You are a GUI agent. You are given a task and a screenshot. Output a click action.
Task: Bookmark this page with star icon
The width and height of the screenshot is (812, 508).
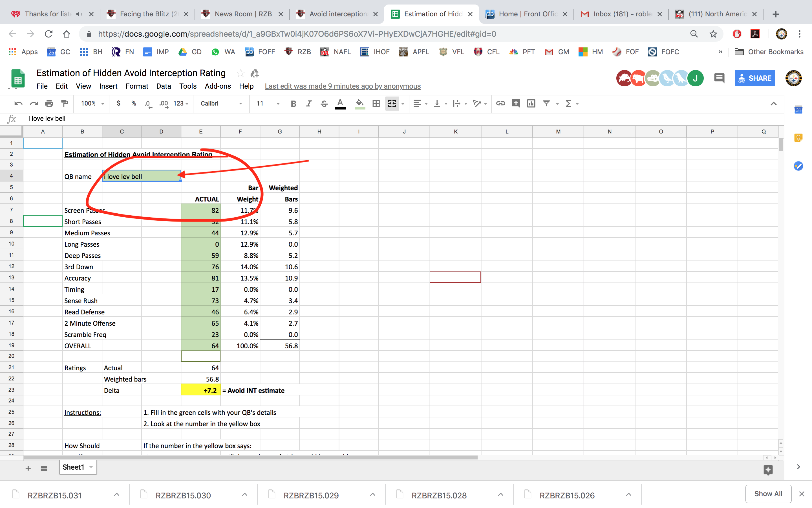[x=713, y=34]
